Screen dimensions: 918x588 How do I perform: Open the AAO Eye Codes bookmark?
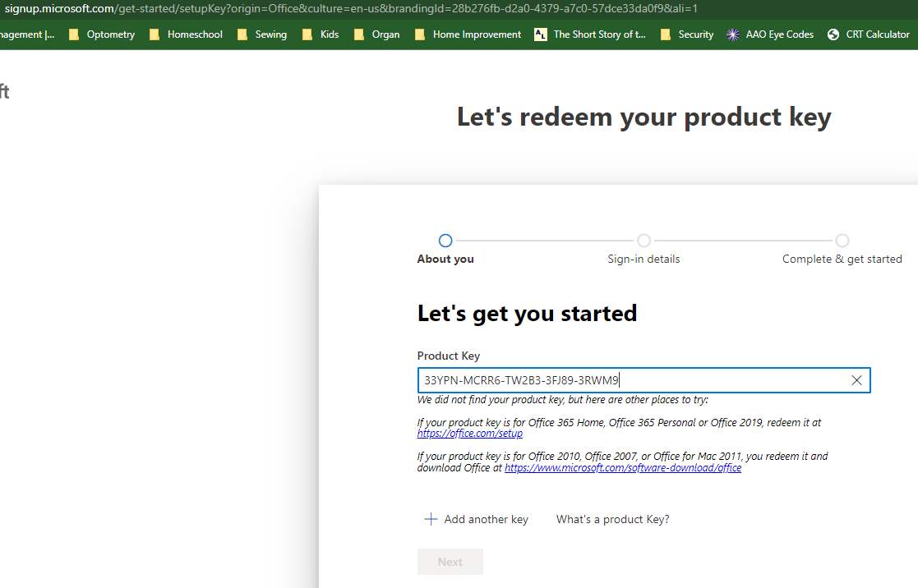click(x=770, y=34)
